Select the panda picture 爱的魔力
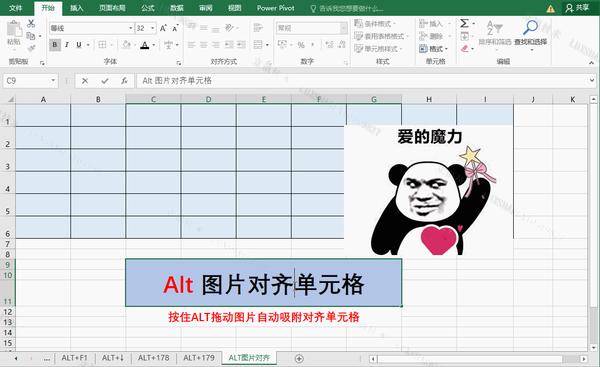The image size is (600, 367). tap(429, 190)
